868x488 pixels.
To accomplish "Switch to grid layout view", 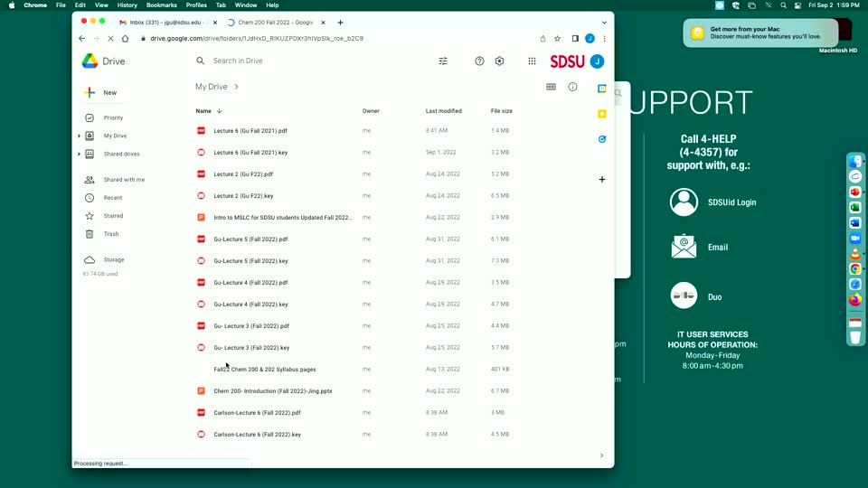I will (551, 87).
